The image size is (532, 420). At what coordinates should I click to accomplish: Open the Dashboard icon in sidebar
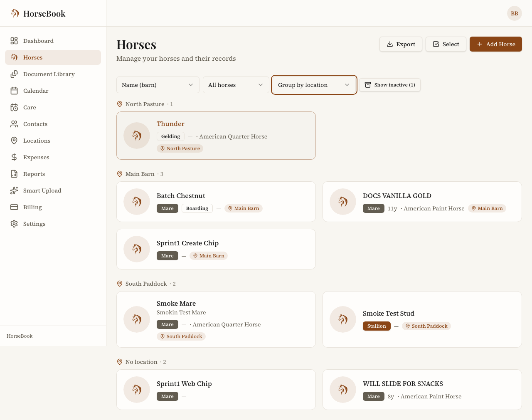[14, 41]
